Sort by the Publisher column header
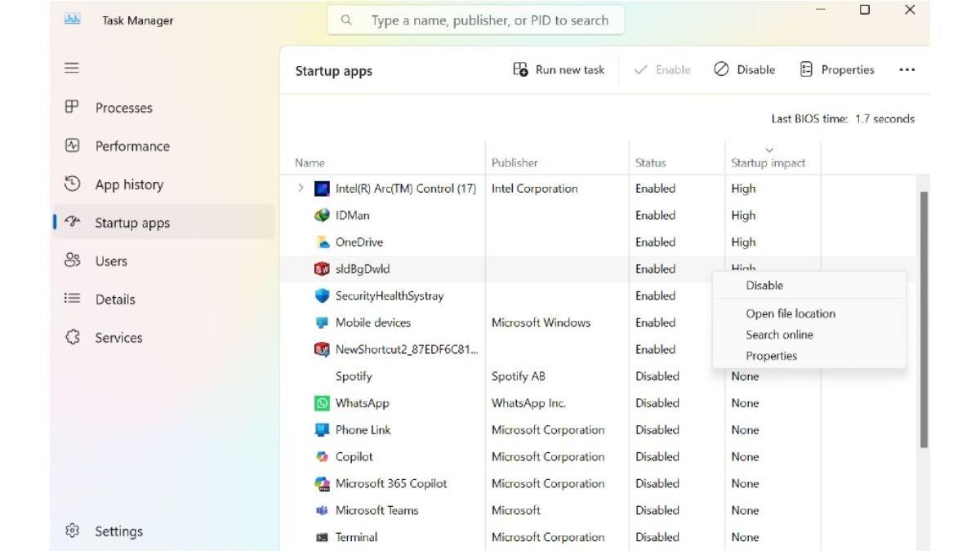This screenshot has height=551, width=980. click(x=514, y=162)
